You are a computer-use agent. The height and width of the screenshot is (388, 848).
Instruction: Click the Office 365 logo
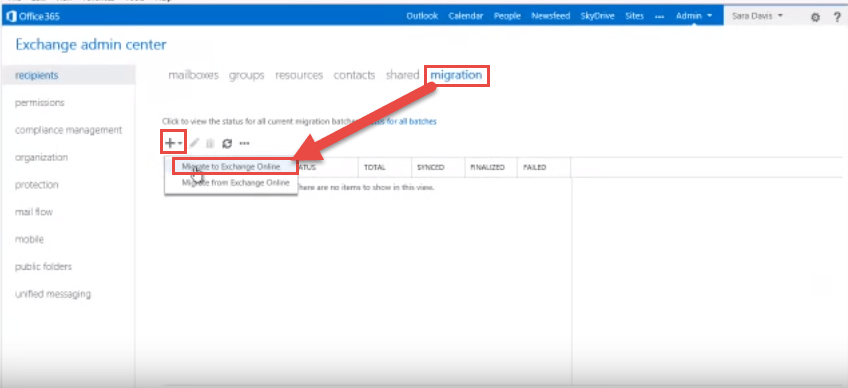(32, 16)
